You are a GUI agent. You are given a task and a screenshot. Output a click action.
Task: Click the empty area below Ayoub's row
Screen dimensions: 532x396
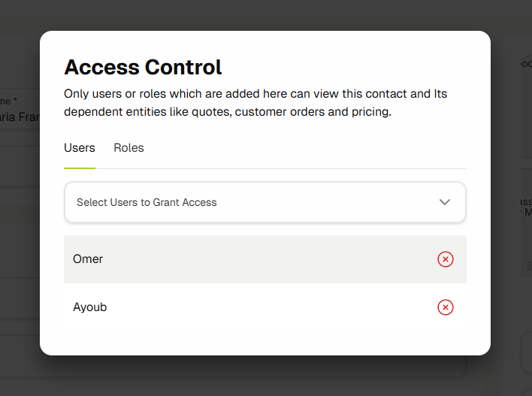pos(263,340)
